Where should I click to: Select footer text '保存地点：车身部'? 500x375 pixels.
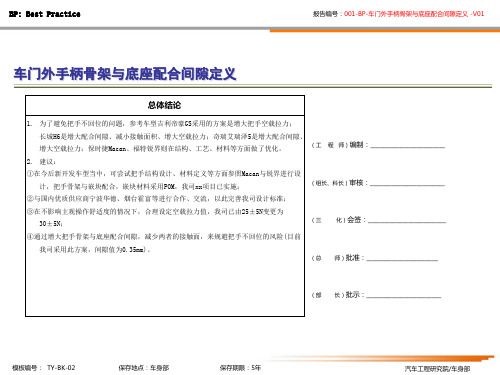pyautogui.click(x=144, y=368)
